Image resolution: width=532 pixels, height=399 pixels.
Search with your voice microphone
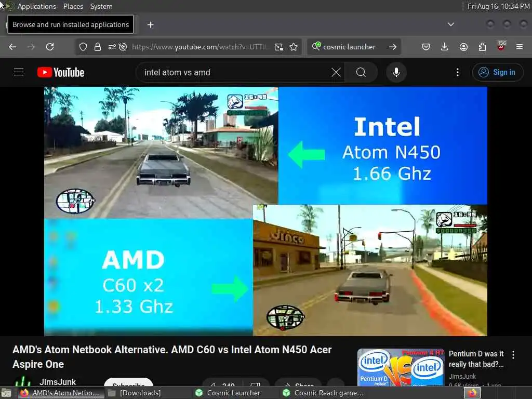pyautogui.click(x=396, y=72)
